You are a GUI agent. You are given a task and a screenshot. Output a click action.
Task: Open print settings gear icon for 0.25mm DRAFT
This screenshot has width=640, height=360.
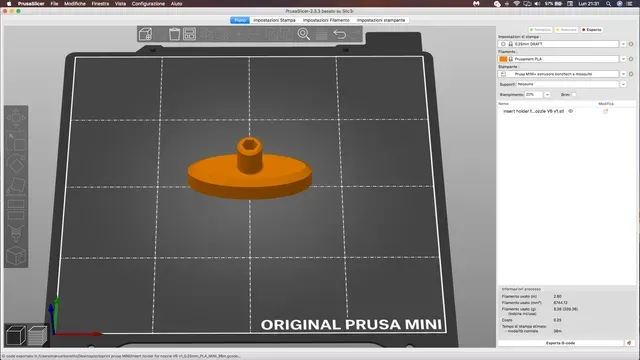point(631,44)
